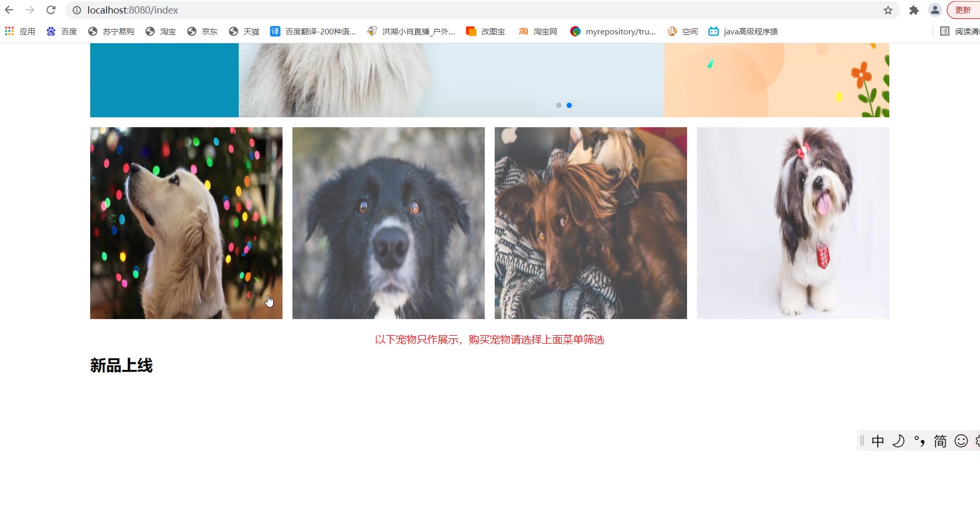Open the 京东 bookmark

pos(202,32)
